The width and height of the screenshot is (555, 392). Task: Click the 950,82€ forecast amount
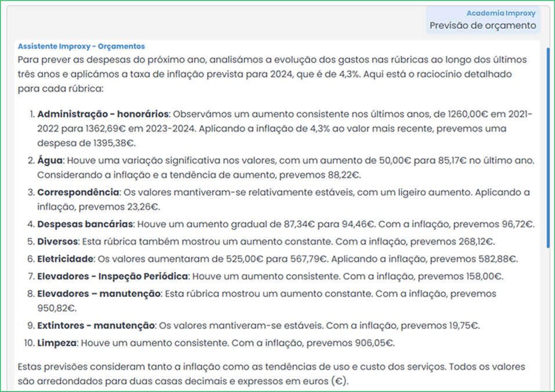click(56, 308)
